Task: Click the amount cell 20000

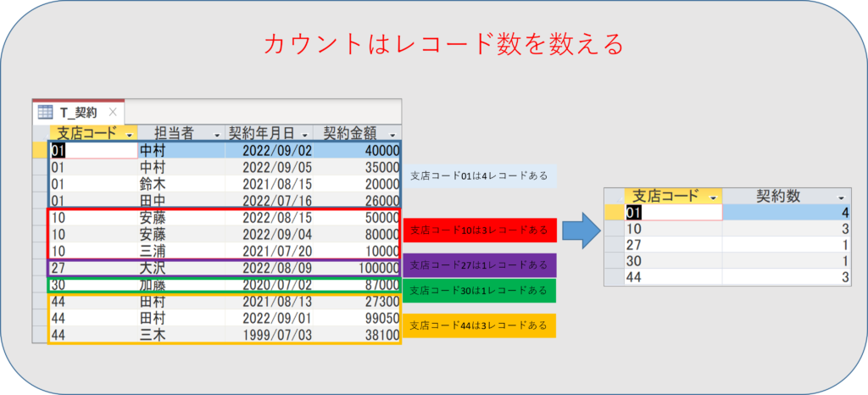Action: point(357,183)
